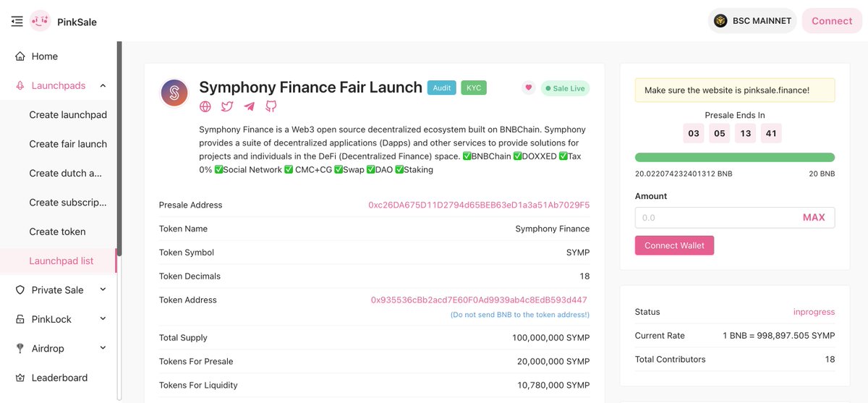Click the pinksale.finance warning notice
Screen dimensions: 868x403
(x=735, y=90)
